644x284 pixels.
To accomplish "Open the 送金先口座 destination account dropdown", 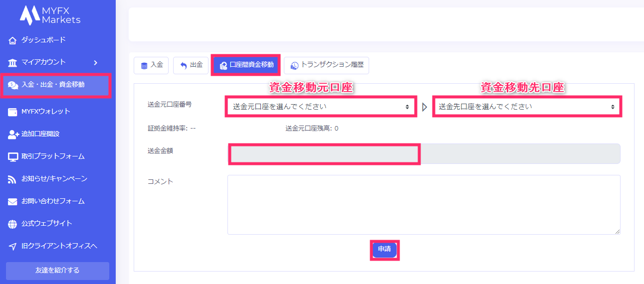I will pos(527,107).
